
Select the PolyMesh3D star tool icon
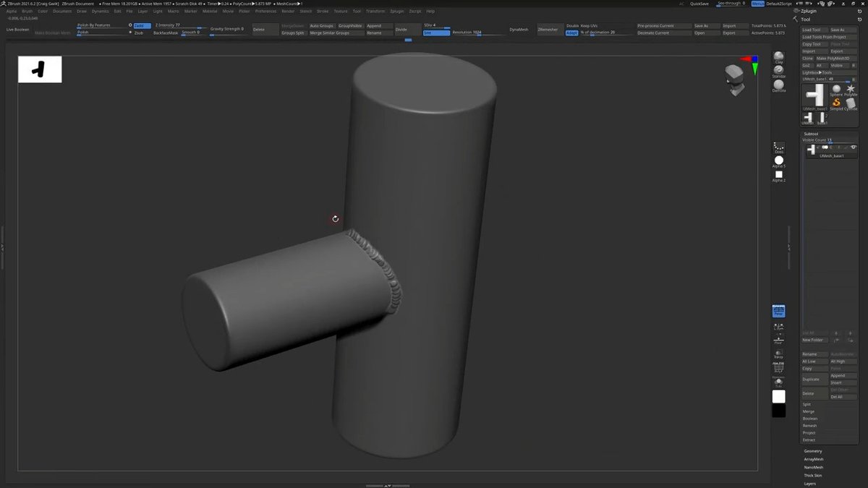coord(851,90)
